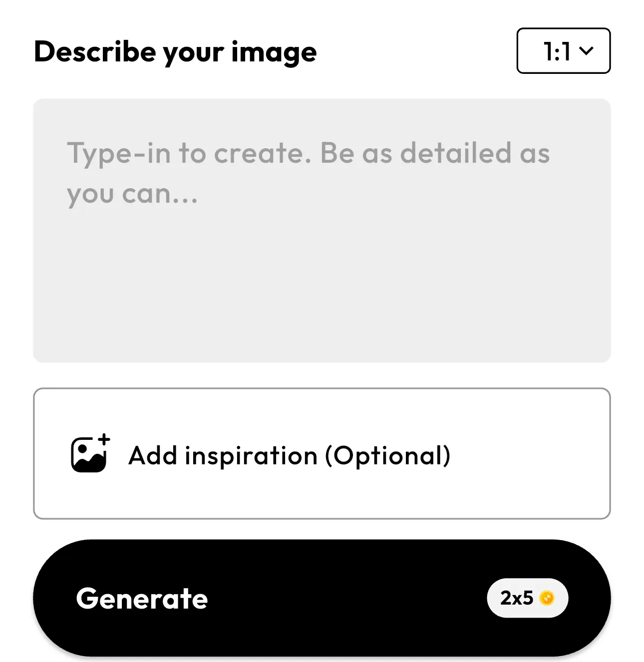Click the small plus sign on the picture icon
Viewport: 644px width, 662px height.
[x=104, y=439]
